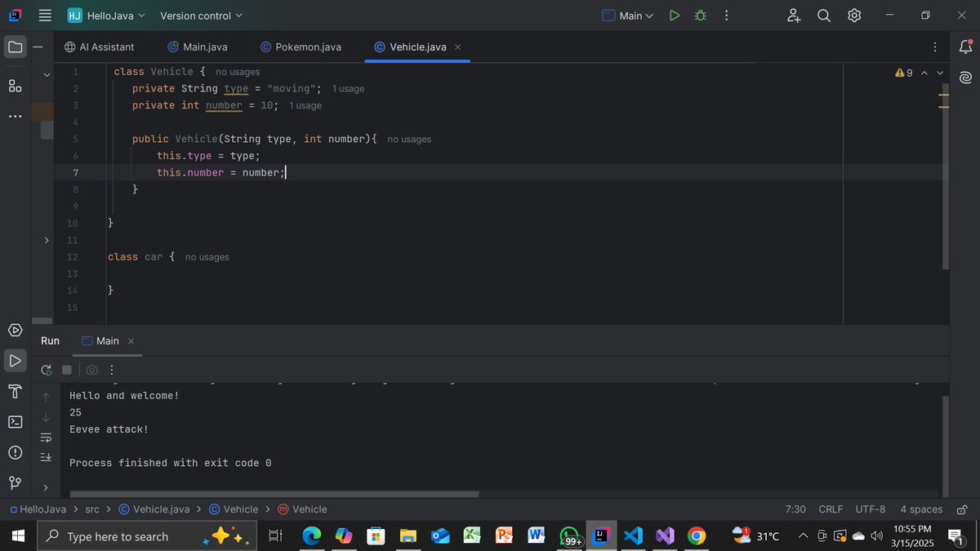Change 4 spaces indent setting
This screenshot has height=551, width=980.
point(921,509)
